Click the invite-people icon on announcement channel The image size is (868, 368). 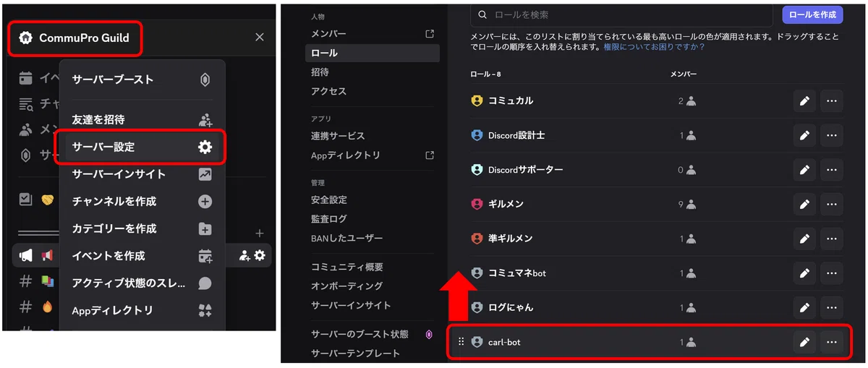(244, 255)
